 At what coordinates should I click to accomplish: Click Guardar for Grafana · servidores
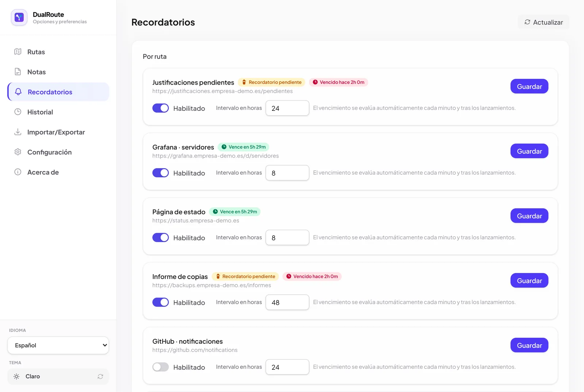(529, 151)
